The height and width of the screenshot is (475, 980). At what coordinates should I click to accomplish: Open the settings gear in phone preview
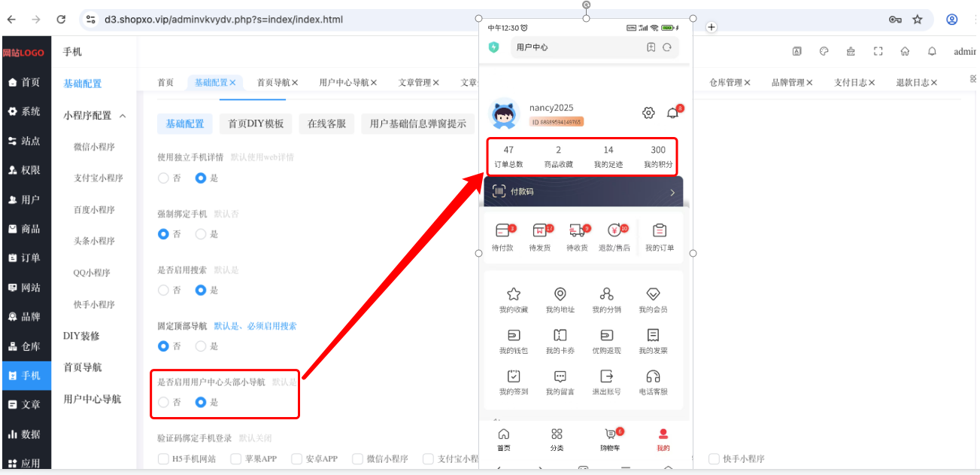[648, 113]
